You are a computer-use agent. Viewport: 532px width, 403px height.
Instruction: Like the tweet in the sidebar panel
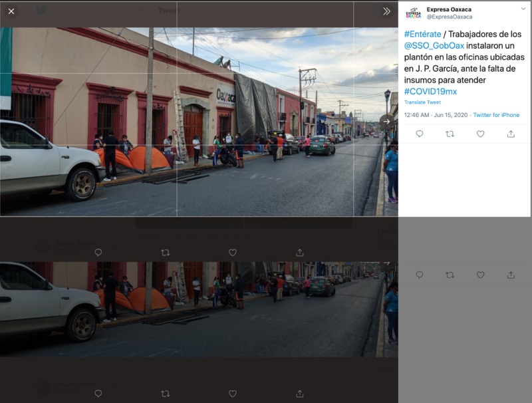click(x=480, y=134)
